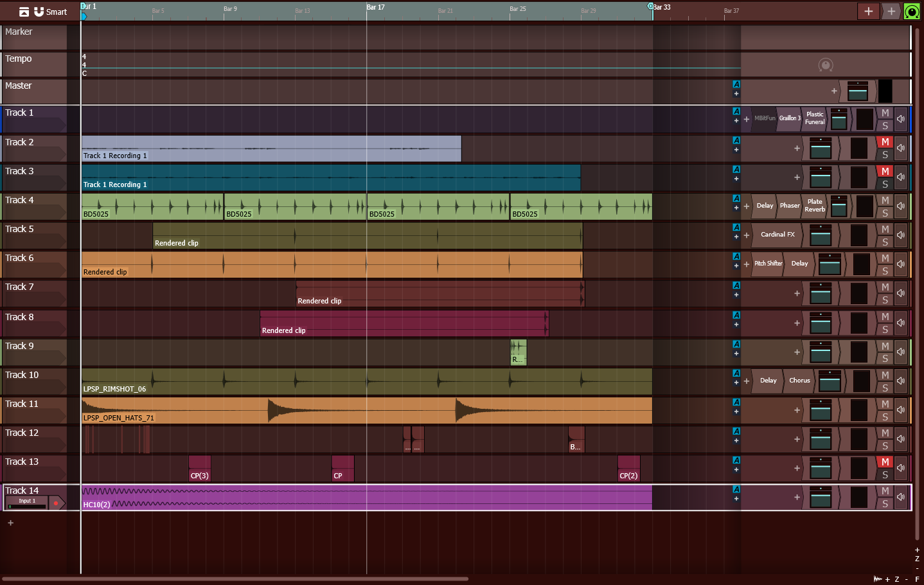Click the add plugin plus on Track 8

point(797,323)
